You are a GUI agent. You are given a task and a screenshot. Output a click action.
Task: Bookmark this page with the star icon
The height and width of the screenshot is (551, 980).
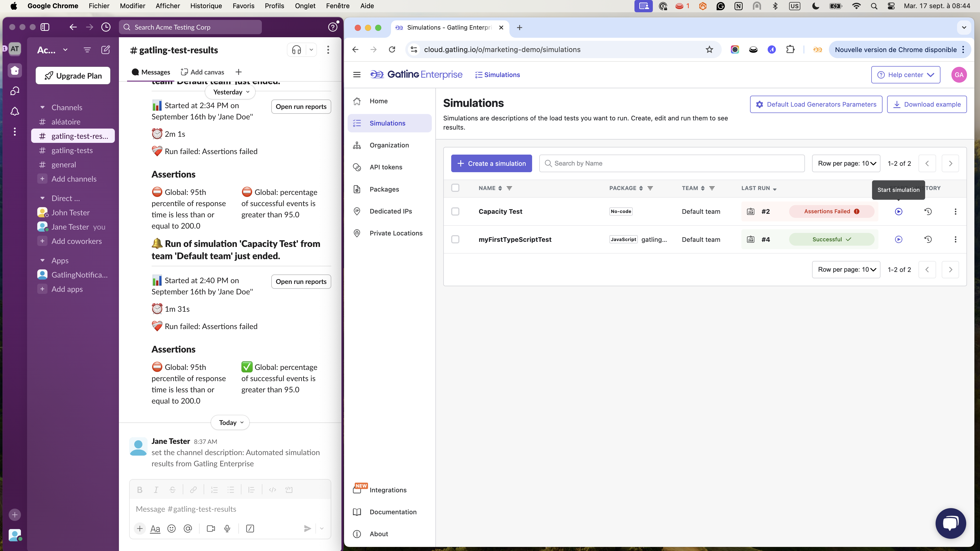(x=709, y=49)
